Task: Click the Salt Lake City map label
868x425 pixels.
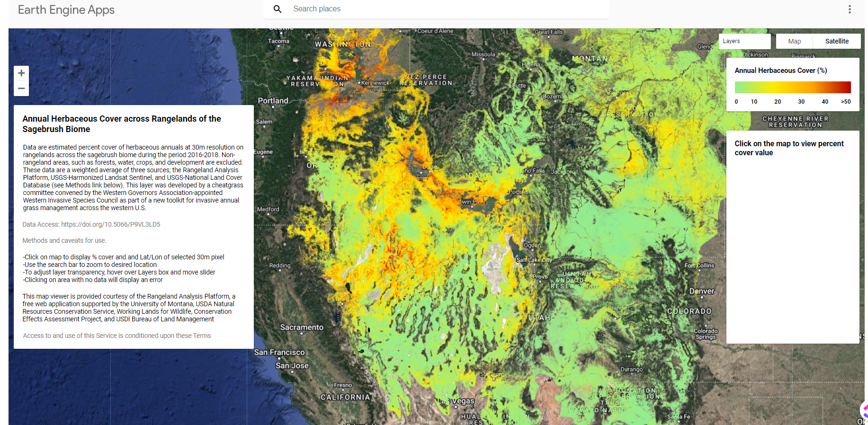Action: 534,260
